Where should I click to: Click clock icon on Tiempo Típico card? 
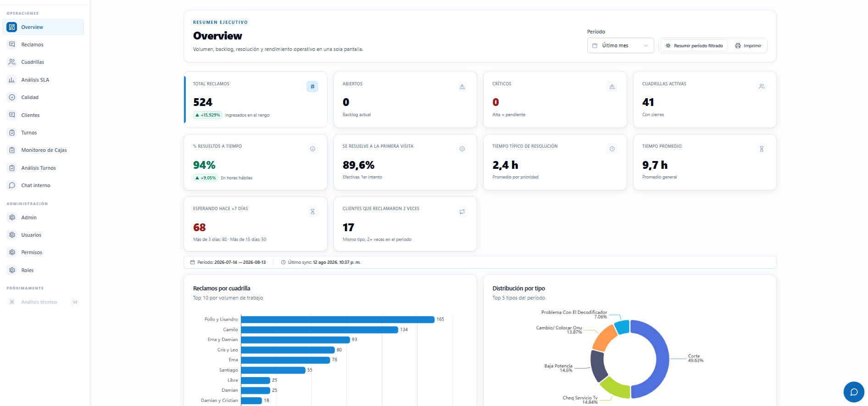tap(612, 149)
